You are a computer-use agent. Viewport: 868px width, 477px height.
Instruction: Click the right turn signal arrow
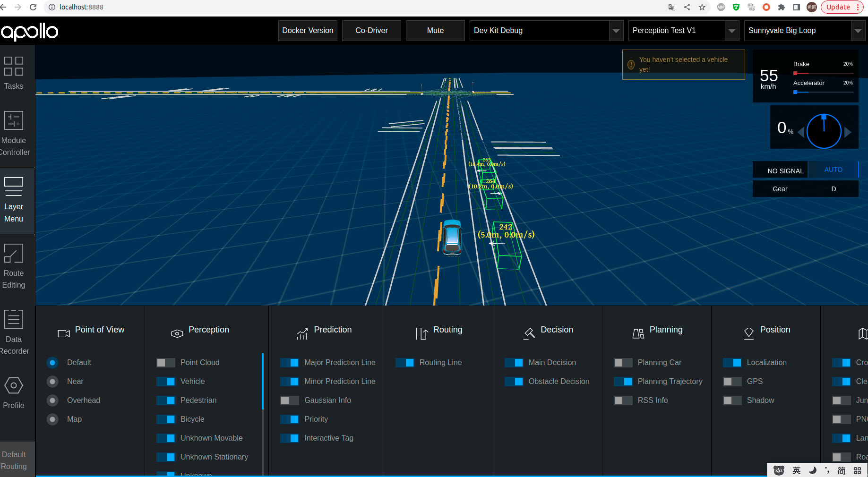848,132
